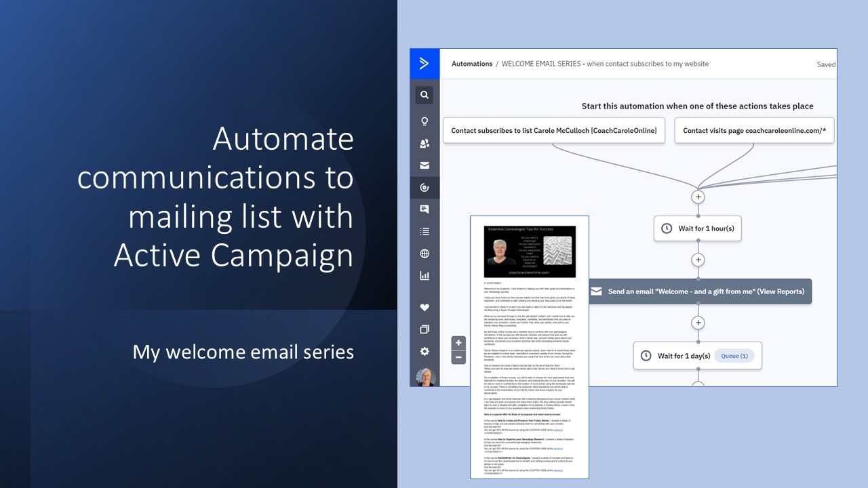The image size is (868, 488).
Task: Open the Contacts people icon
Action: click(425, 144)
